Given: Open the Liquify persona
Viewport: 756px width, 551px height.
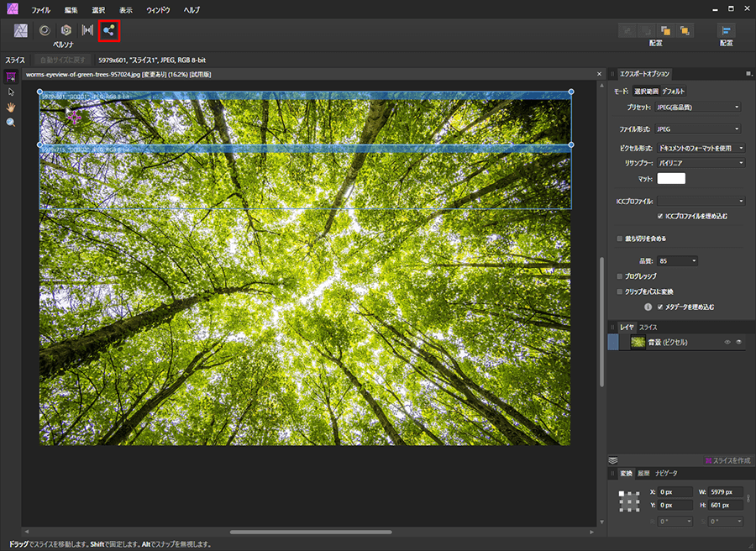Looking at the screenshot, I should (x=44, y=30).
